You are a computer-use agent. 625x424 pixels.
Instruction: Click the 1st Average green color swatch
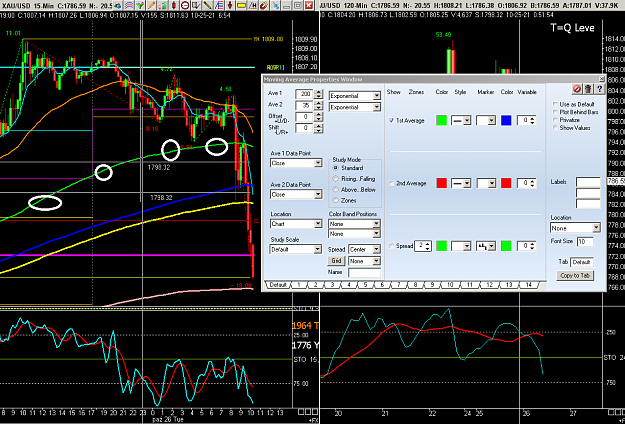[442, 120]
